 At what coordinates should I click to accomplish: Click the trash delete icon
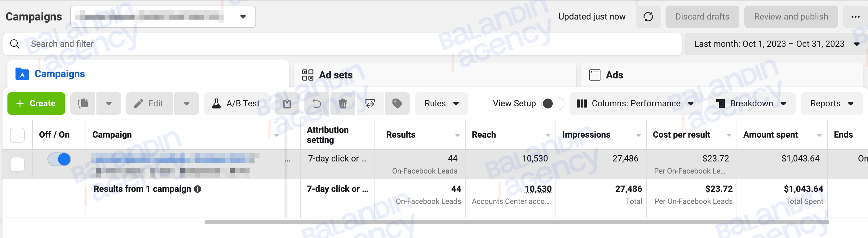[x=343, y=103]
